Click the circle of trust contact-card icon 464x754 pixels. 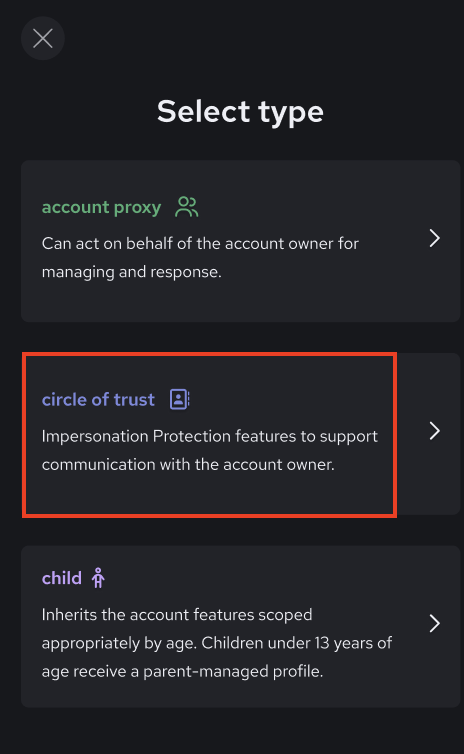coord(179,400)
